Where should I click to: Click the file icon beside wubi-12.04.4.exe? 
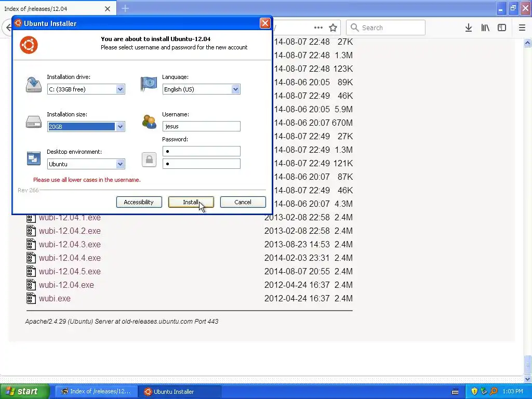[31, 258]
